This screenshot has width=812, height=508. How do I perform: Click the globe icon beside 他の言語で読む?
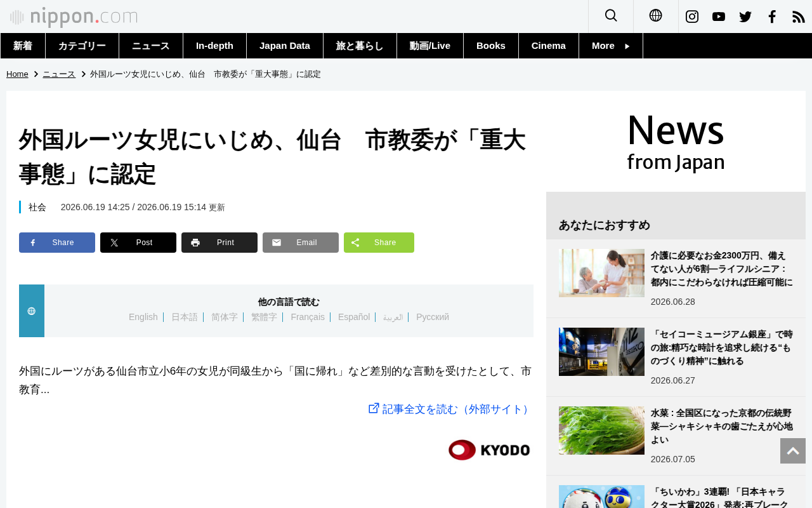32,311
